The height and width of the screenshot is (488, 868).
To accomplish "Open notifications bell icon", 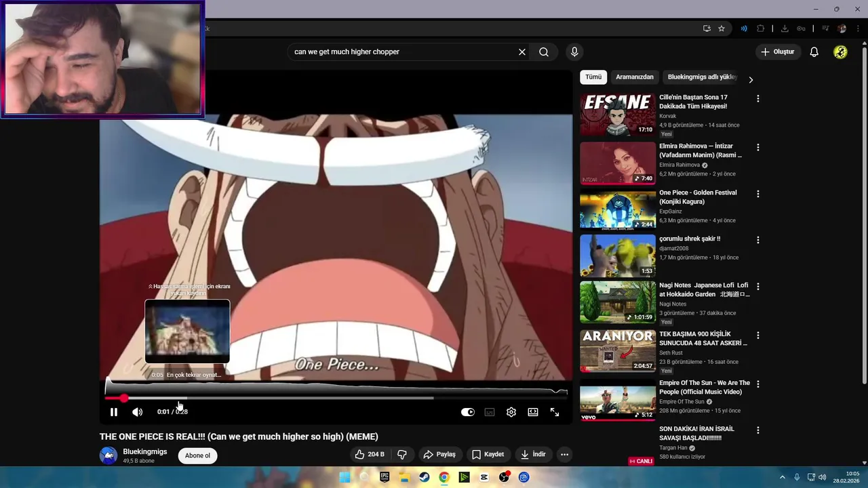I will [x=814, y=52].
